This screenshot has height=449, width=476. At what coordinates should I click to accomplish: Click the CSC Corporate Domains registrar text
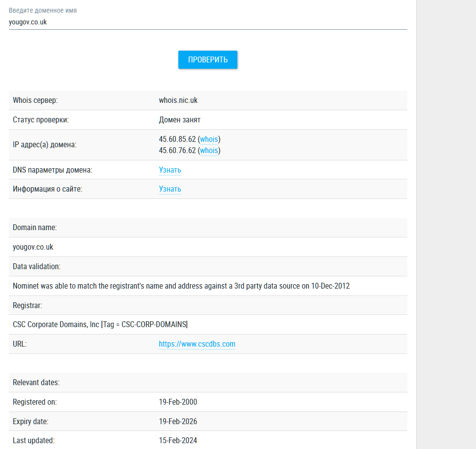(100, 325)
